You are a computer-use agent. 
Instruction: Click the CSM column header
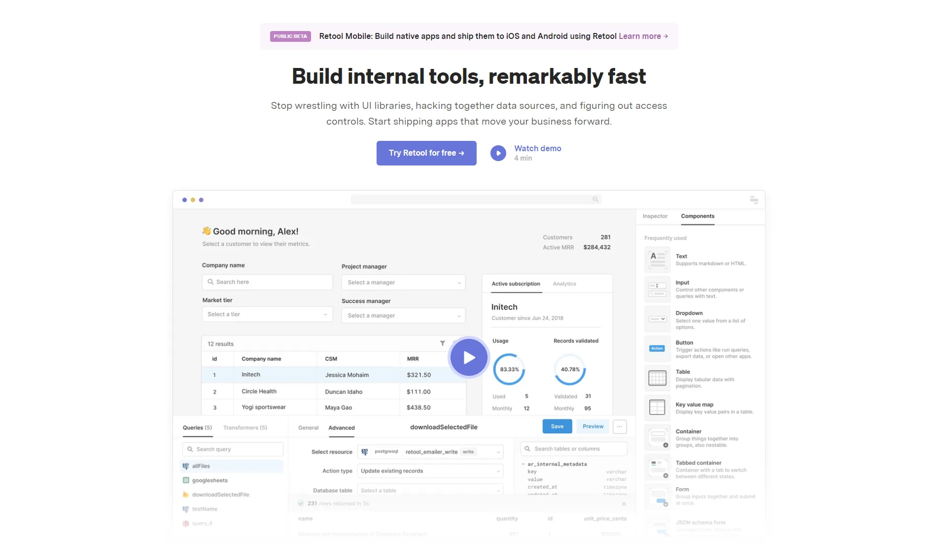[331, 359]
